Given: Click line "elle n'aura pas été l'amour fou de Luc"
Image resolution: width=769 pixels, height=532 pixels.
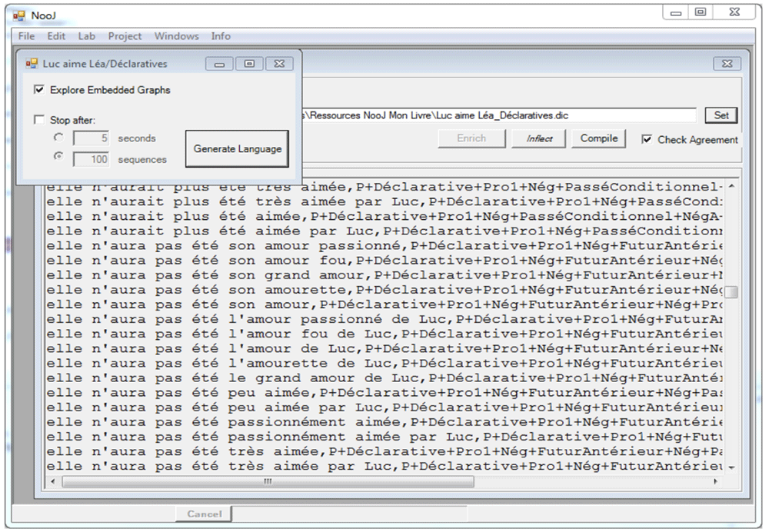Looking at the screenshot, I should (x=384, y=334).
